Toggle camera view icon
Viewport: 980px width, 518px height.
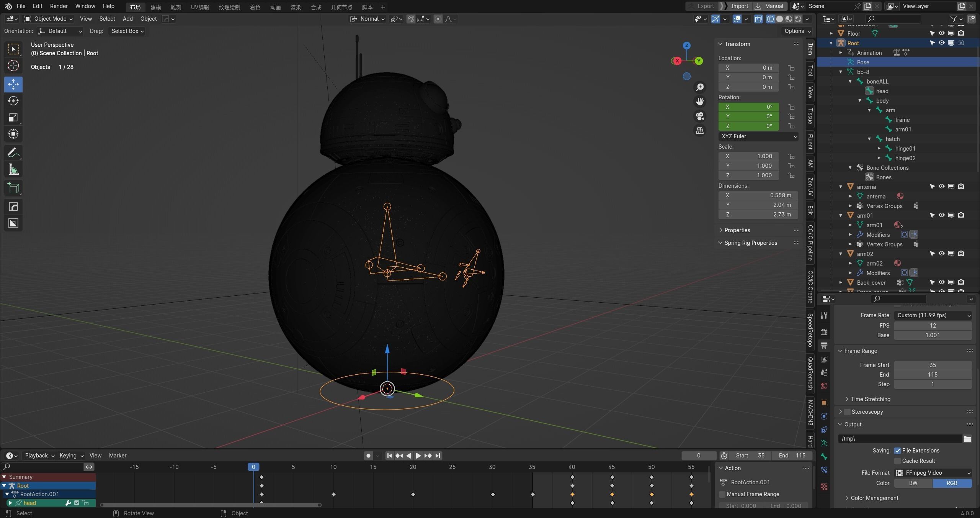700,116
